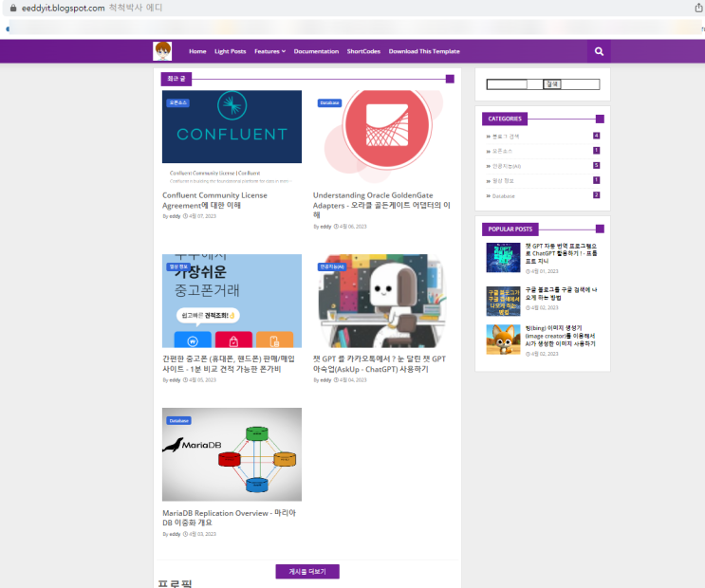Go to the Home menu item
705x588 pixels.
tap(197, 52)
